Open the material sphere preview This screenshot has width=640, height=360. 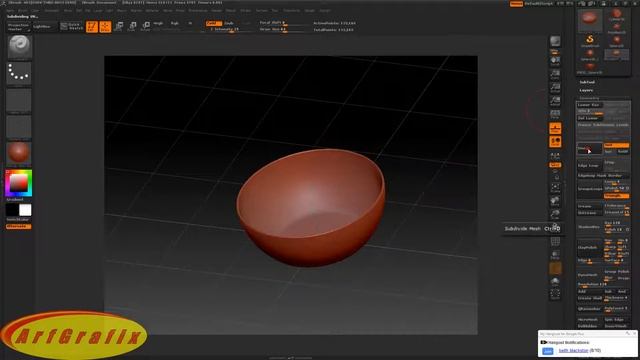tap(19, 153)
